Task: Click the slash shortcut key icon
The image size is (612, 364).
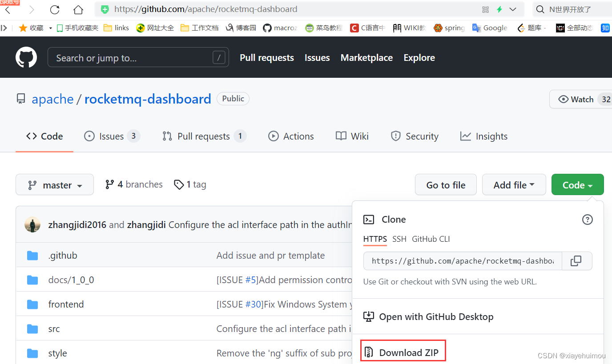Action: pos(218,57)
